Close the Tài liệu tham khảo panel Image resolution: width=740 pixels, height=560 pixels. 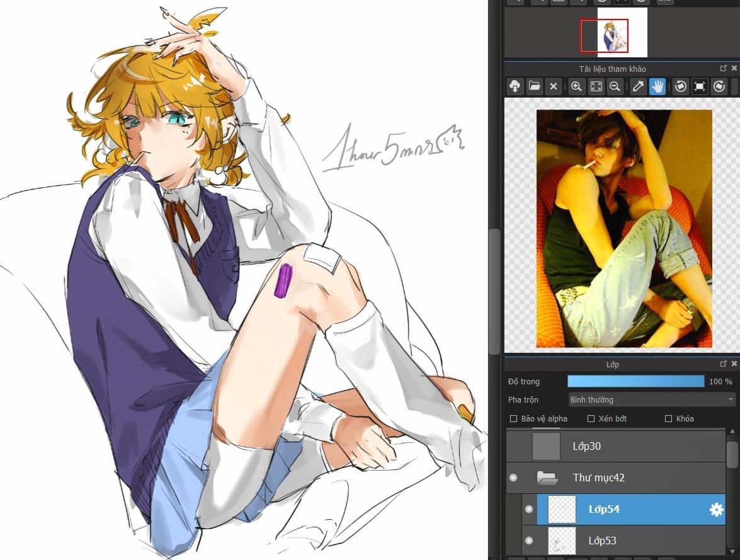click(x=734, y=69)
